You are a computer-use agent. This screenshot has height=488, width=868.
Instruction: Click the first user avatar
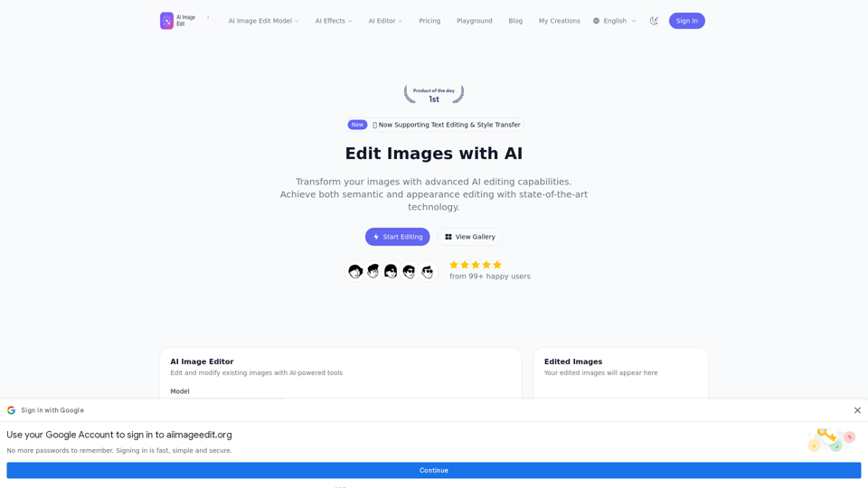[355, 271]
